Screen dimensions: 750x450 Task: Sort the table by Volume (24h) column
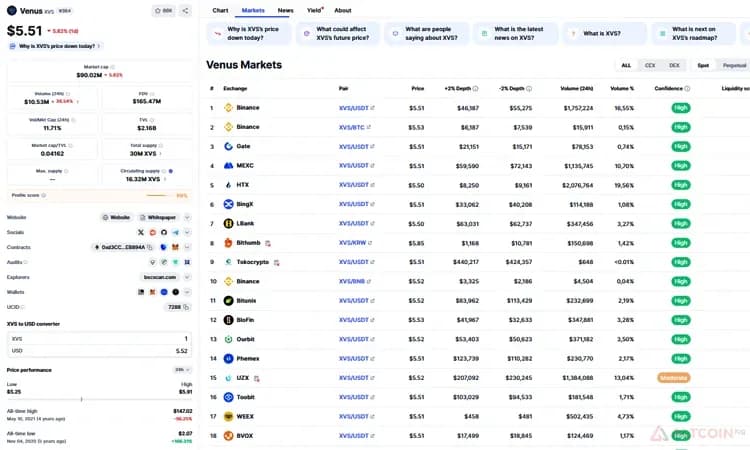click(x=576, y=88)
